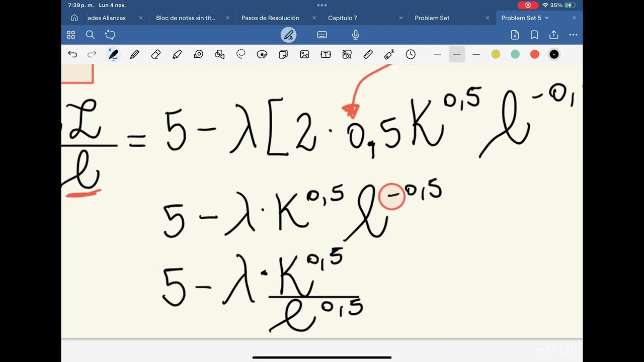
Task: Open the home screen icon
Action: 74,18
